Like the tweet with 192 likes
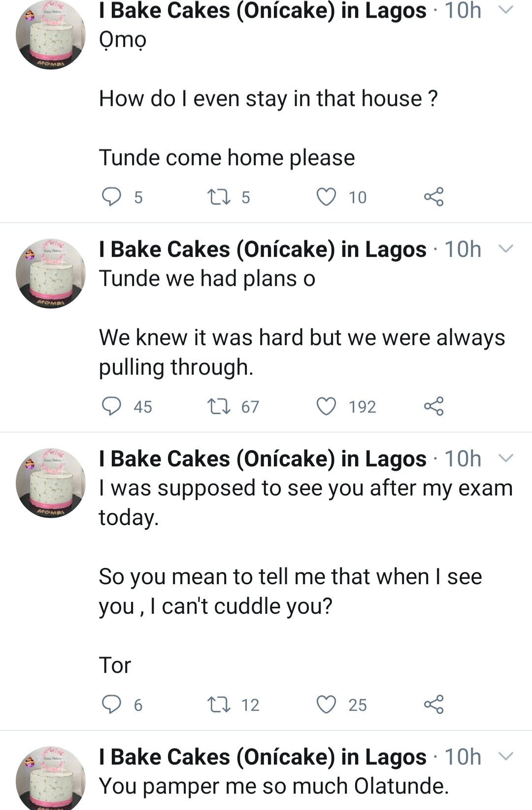 click(x=326, y=406)
